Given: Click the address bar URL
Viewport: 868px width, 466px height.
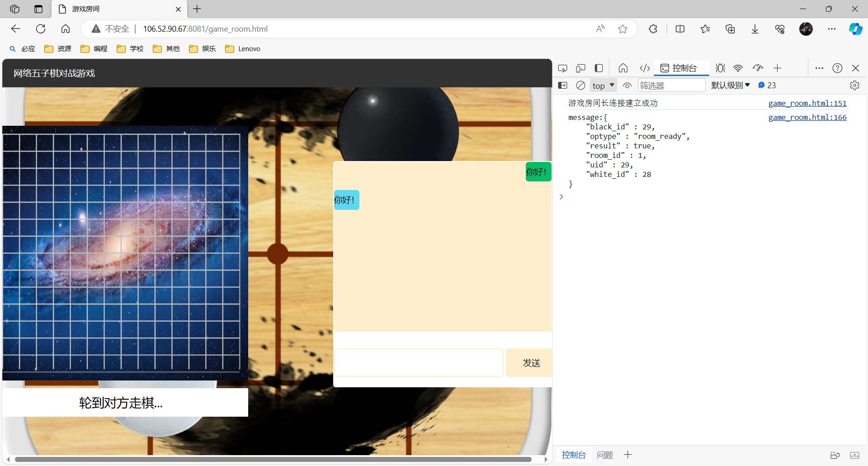Looking at the screenshot, I should coord(206,29).
